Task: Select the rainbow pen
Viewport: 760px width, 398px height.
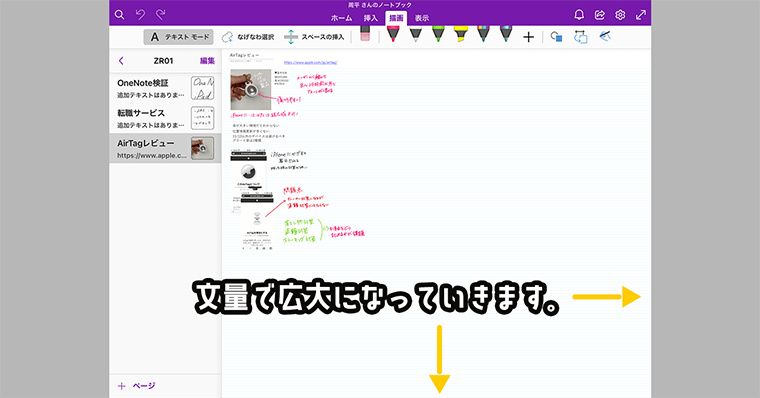Action: coord(483,34)
